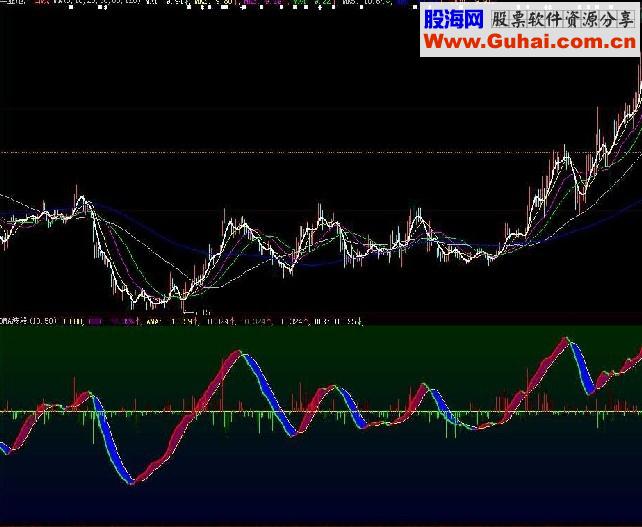The width and height of the screenshot is (642, 527).
Task: Click the lowest price marker below the candlestick bottom
Action: [x=197, y=312]
